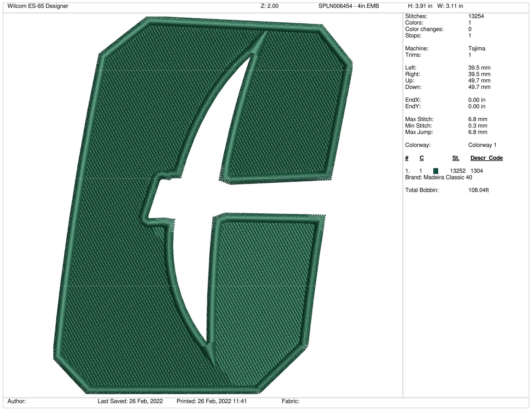532x411 pixels.
Task: Click the 'Down:' measurement label
Action: click(413, 87)
